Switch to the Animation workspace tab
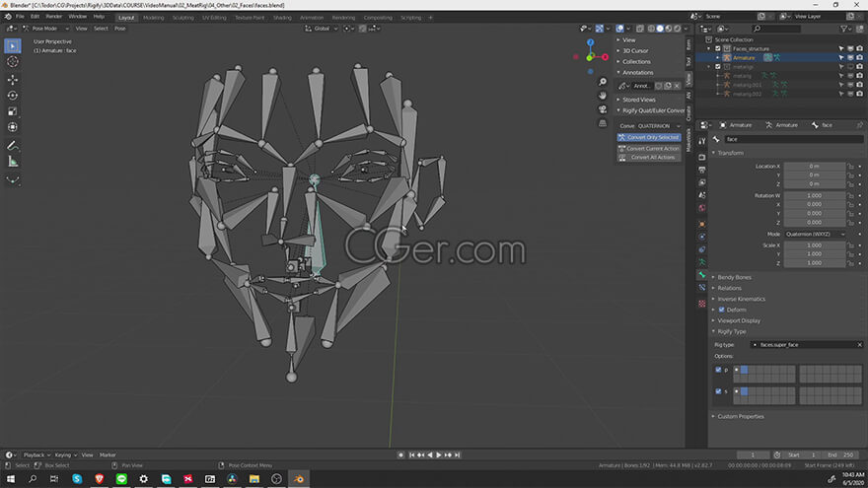Viewport: 868px width, 488px height. click(312, 18)
